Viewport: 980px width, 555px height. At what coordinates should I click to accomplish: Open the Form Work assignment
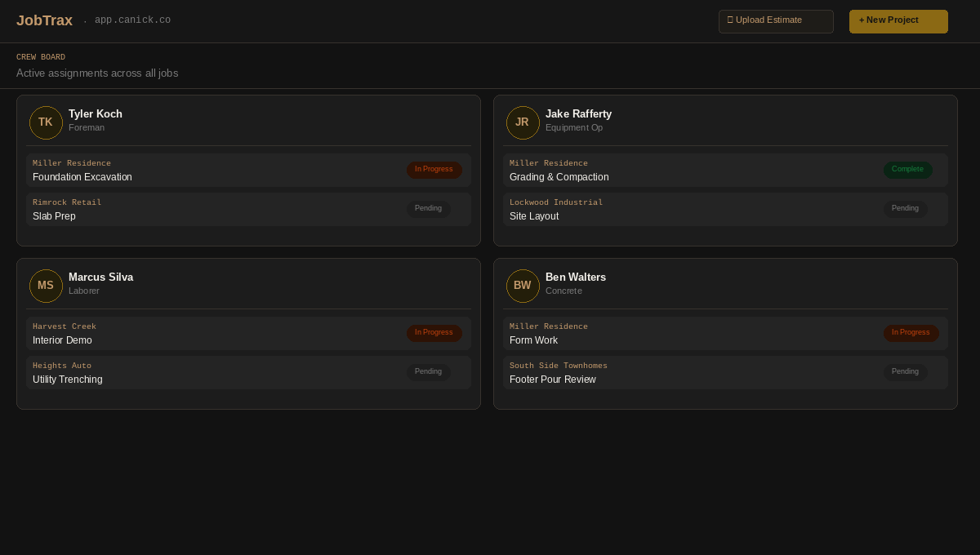pos(725,333)
